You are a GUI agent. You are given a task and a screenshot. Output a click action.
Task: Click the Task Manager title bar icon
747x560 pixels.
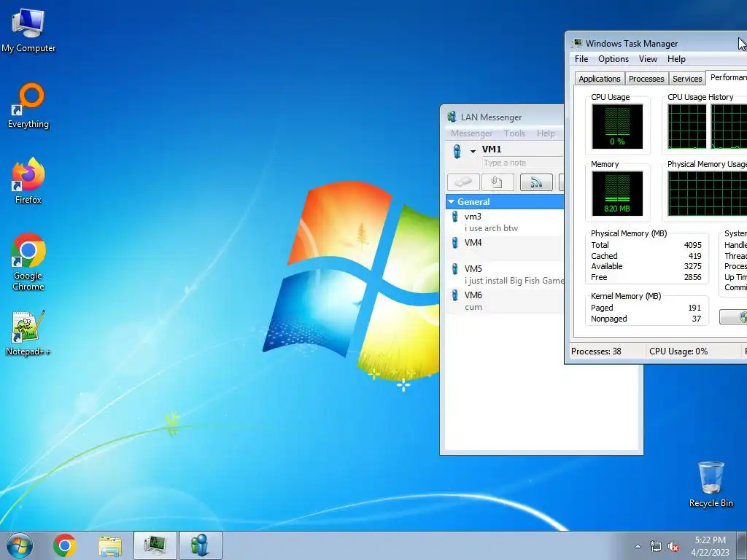(x=577, y=43)
